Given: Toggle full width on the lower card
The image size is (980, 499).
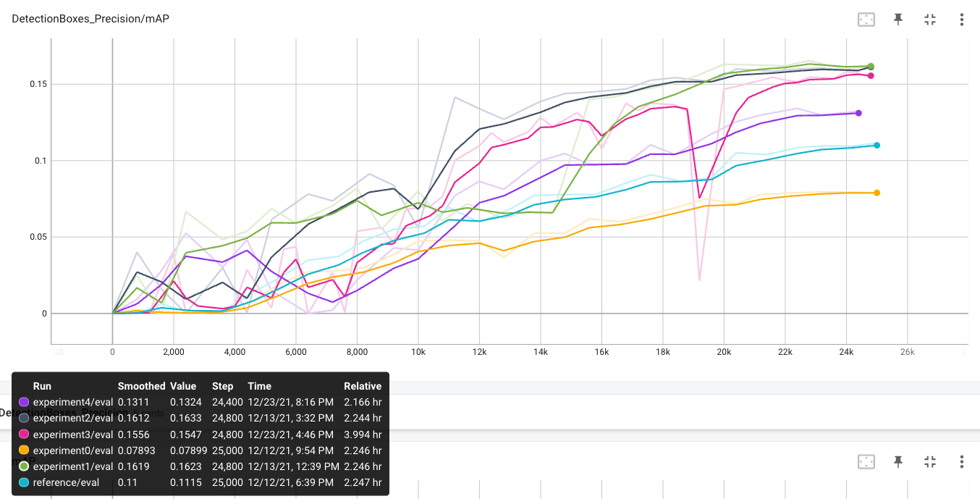Looking at the screenshot, I should [x=931, y=461].
